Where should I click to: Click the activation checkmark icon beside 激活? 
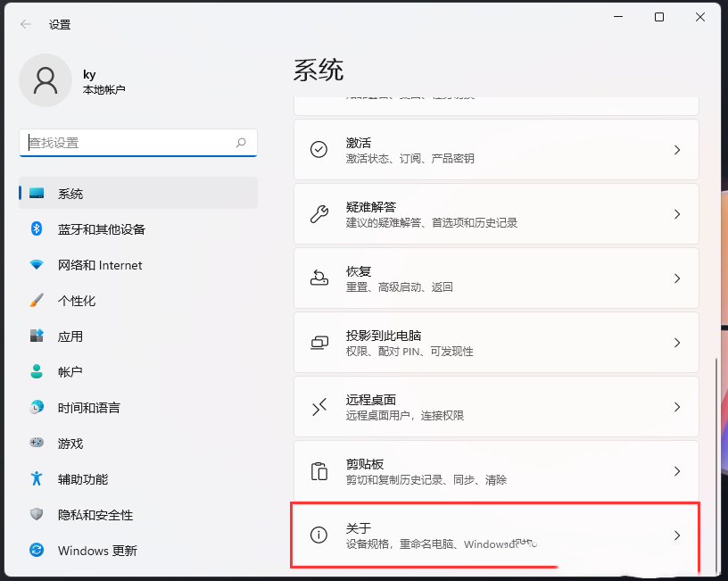(318, 149)
